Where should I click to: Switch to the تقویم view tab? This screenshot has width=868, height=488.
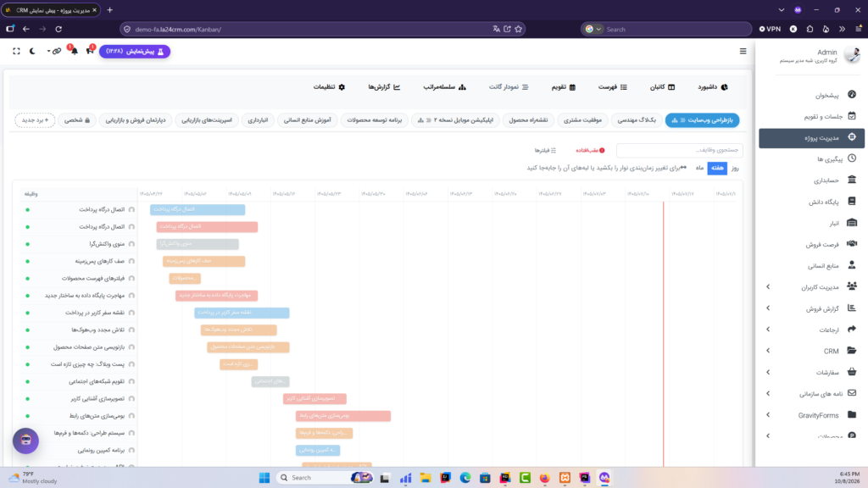564,87
